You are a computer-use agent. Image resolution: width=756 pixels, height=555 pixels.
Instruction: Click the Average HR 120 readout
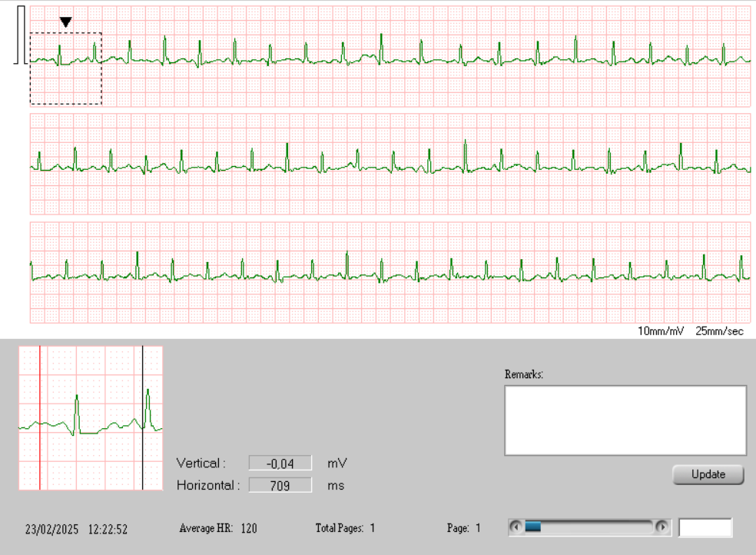220,528
